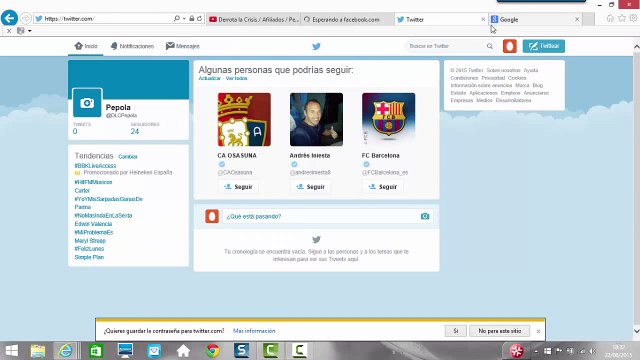Click Internet Explorer taskbar icon

point(65,351)
